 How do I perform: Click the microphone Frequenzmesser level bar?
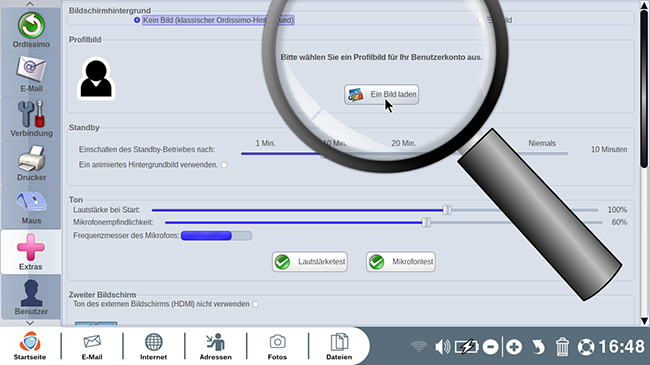pyautogui.click(x=216, y=236)
